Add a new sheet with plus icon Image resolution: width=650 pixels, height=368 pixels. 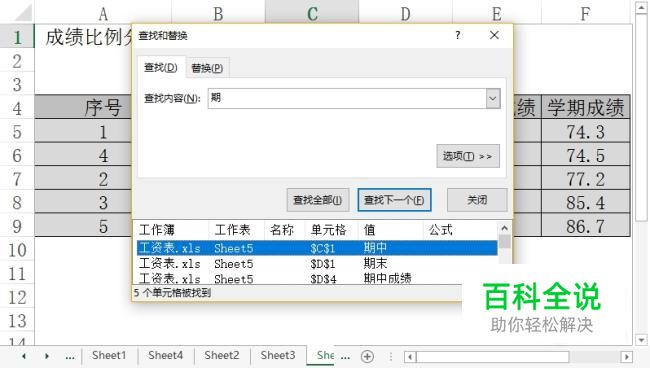tap(367, 356)
